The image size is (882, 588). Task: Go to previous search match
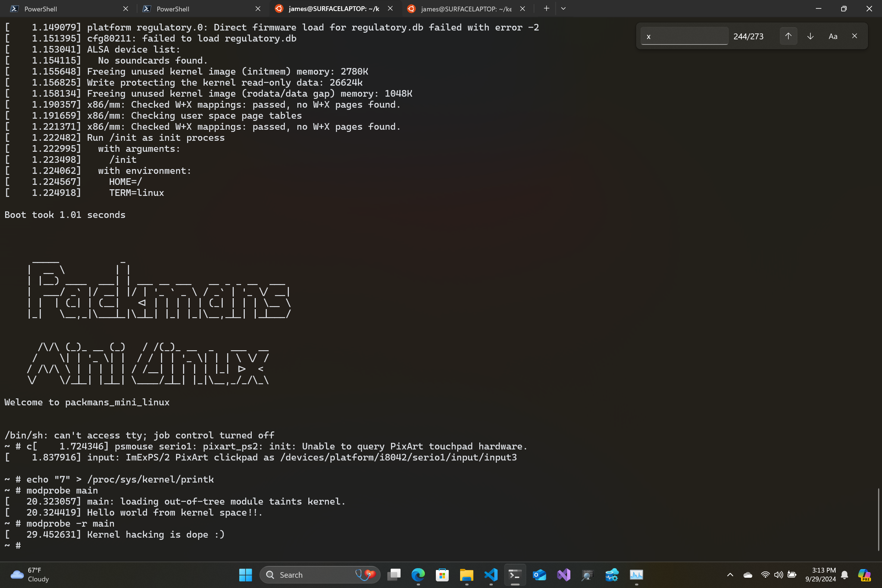[788, 36]
